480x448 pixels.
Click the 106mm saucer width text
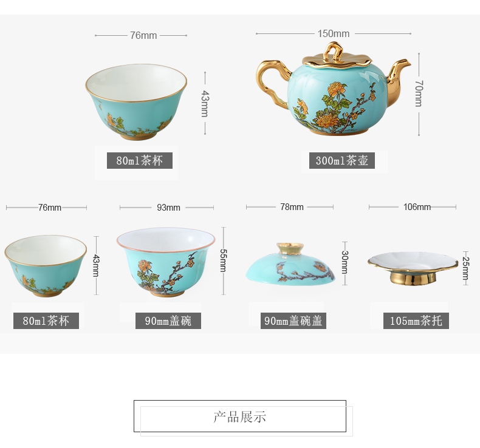pos(417,207)
